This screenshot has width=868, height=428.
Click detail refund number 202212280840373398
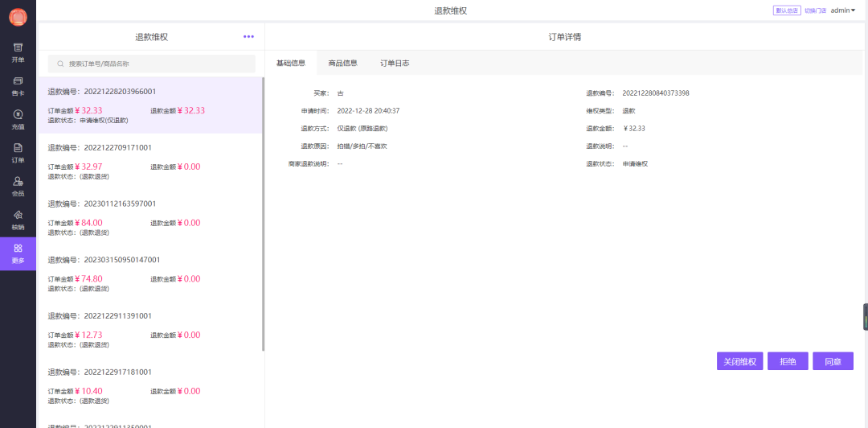pos(656,93)
